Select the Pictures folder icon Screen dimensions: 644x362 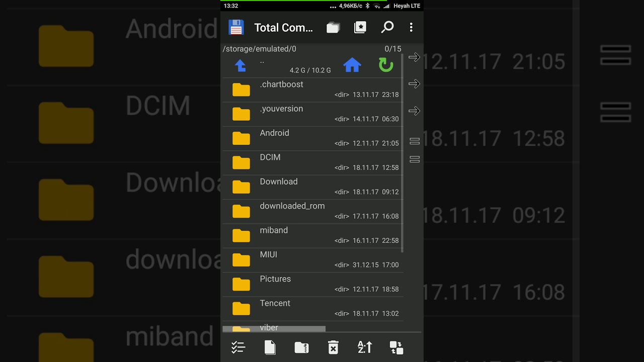pyautogui.click(x=241, y=284)
